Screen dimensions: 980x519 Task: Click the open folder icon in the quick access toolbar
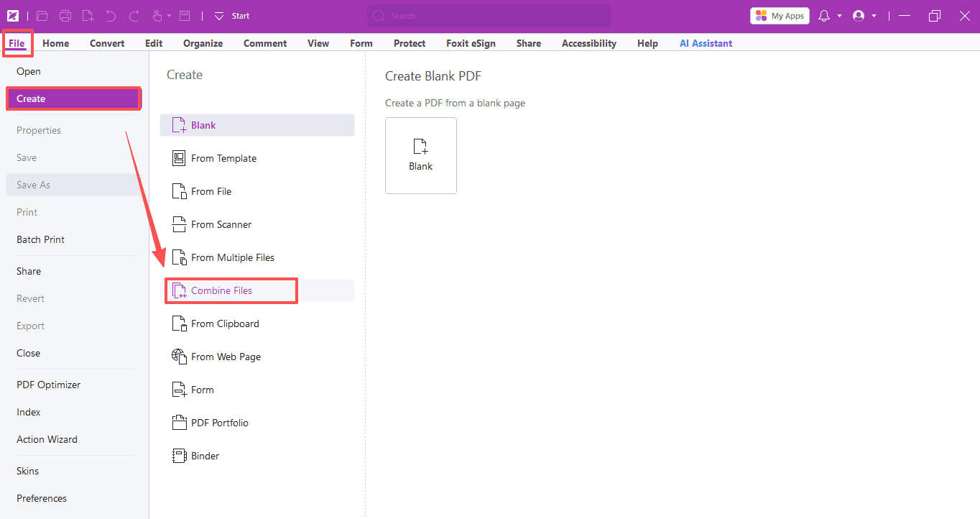(42, 16)
